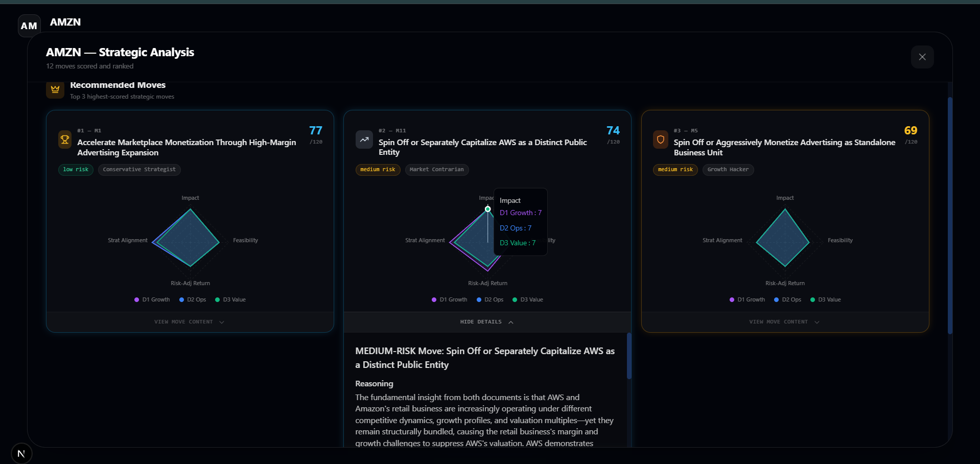Click 'Feasibility' axis label on move #3 chart
The image size is (980, 464).
[x=840, y=240]
